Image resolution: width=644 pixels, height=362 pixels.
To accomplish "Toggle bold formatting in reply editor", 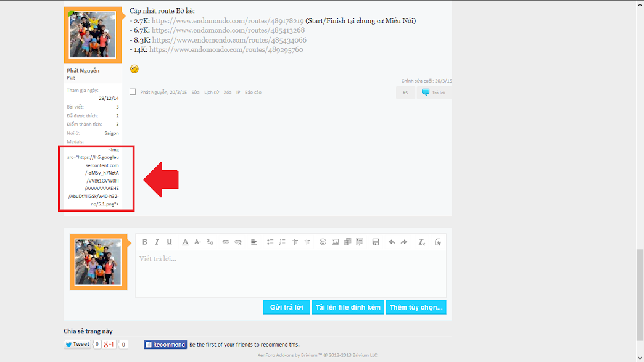I will [145, 242].
